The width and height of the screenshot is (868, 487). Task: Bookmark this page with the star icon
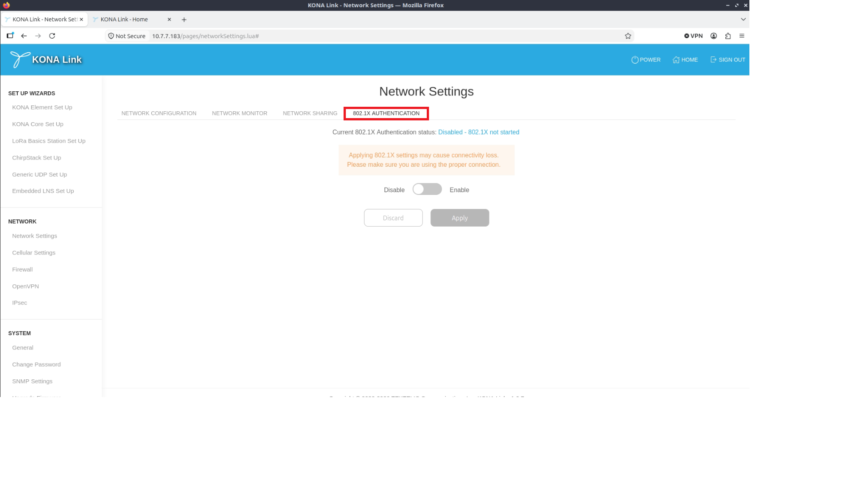tap(628, 36)
